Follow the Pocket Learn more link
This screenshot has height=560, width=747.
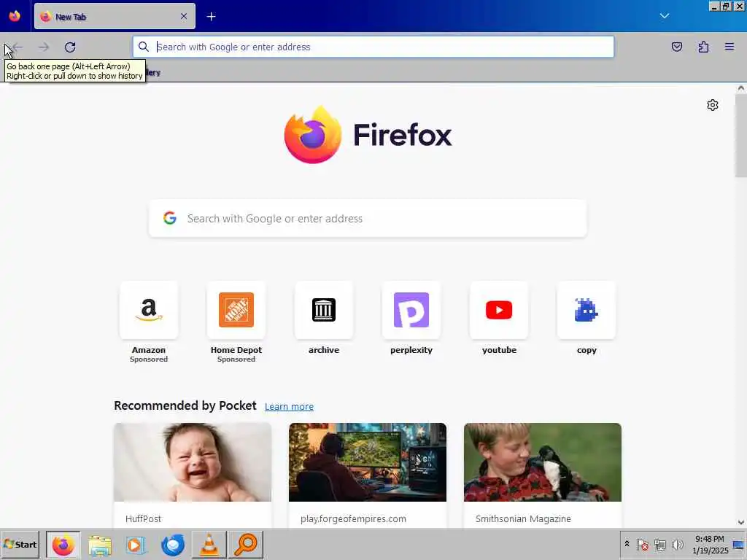289,407
